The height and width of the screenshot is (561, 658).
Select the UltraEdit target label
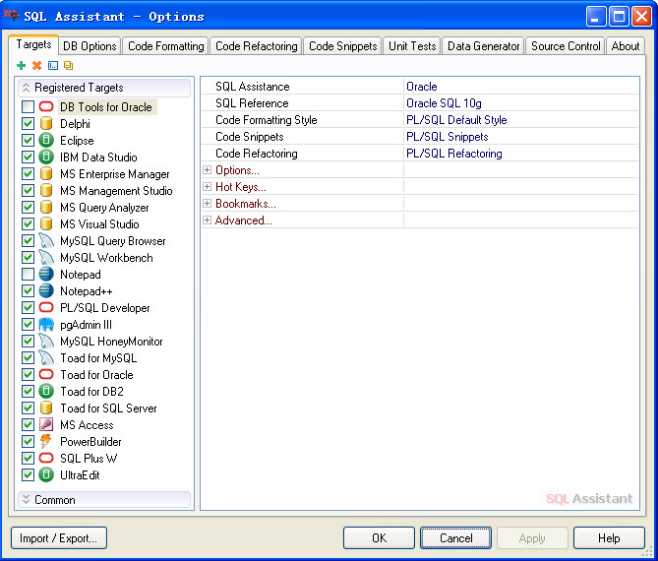pos(80,475)
